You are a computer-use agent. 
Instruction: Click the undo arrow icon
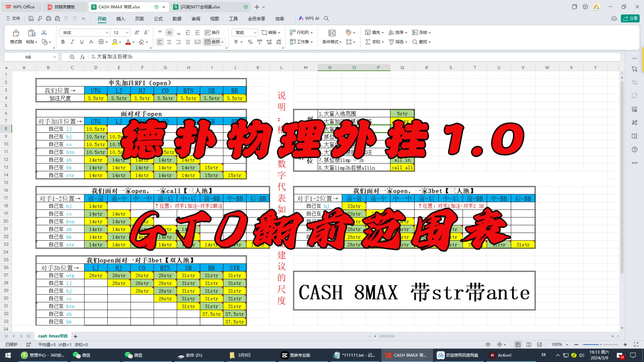click(66, 18)
